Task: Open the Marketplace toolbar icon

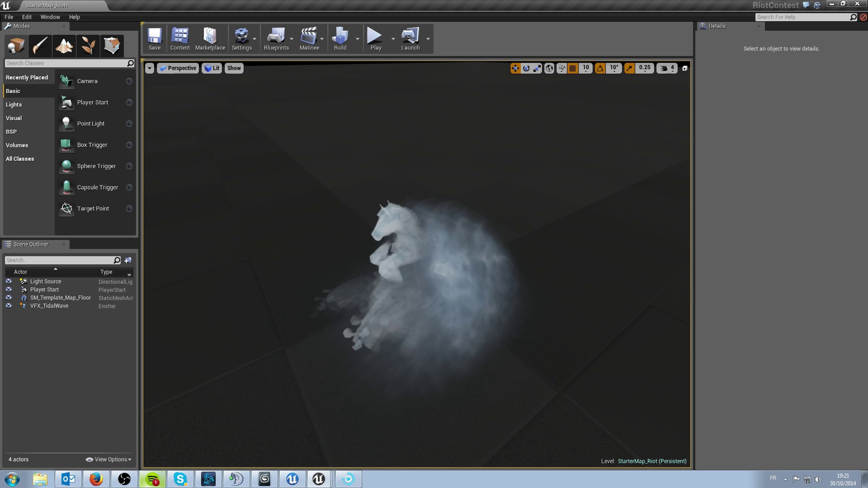Action: 210,39
